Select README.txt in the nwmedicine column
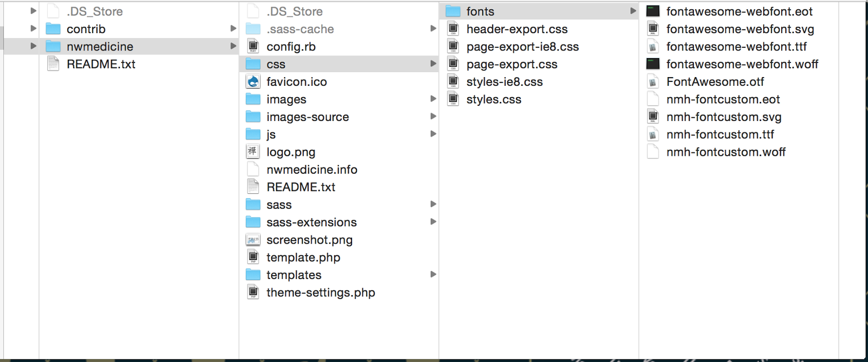Viewport: 868px width, 362px height. [x=301, y=187]
